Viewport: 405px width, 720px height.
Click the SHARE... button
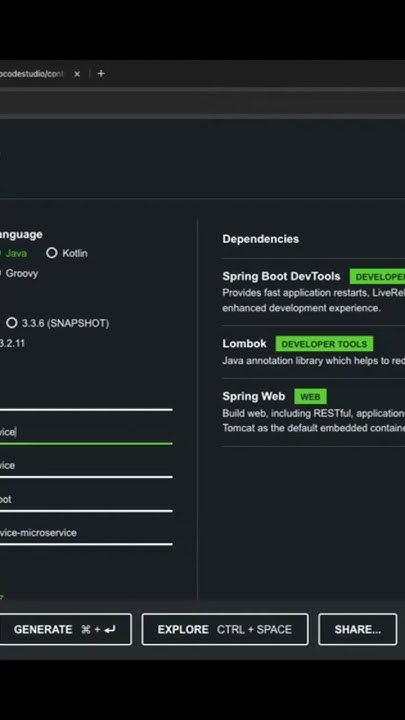pyautogui.click(x=358, y=629)
